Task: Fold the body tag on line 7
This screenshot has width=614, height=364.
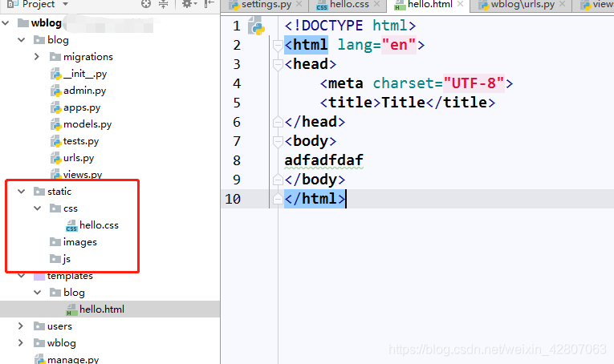Action: pyautogui.click(x=278, y=142)
